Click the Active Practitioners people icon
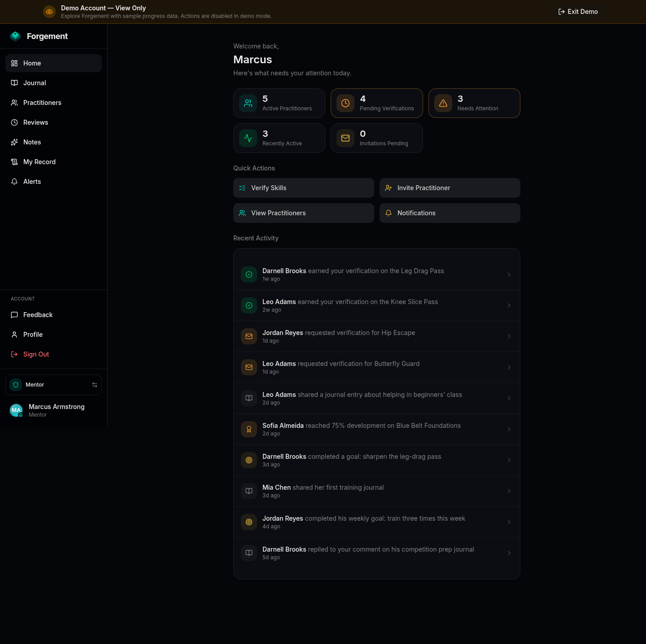 click(x=248, y=103)
